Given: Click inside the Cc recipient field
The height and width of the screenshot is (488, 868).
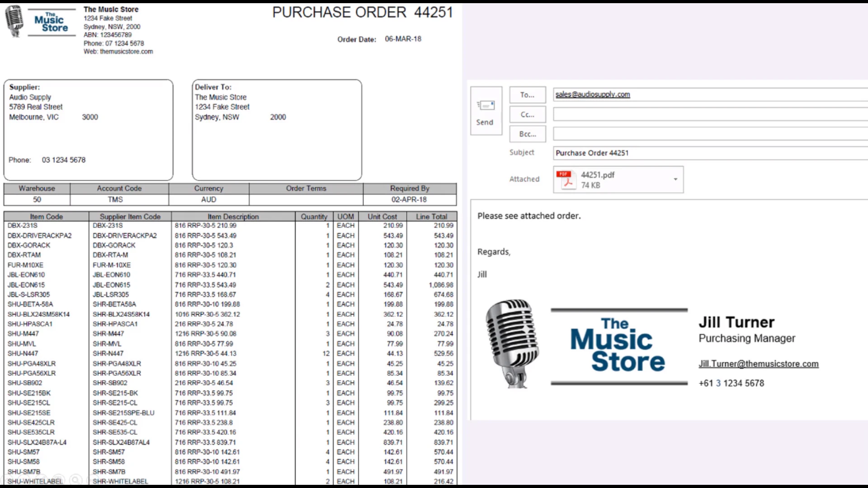Looking at the screenshot, I should [x=710, y=115].
